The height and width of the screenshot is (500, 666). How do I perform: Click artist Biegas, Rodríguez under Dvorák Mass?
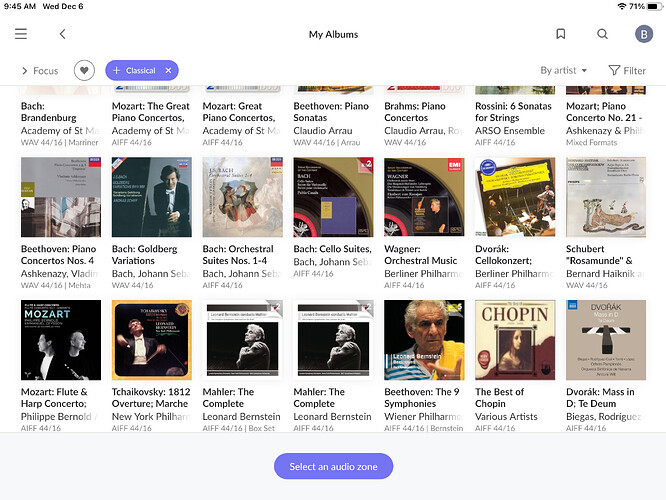click(604, 417)
